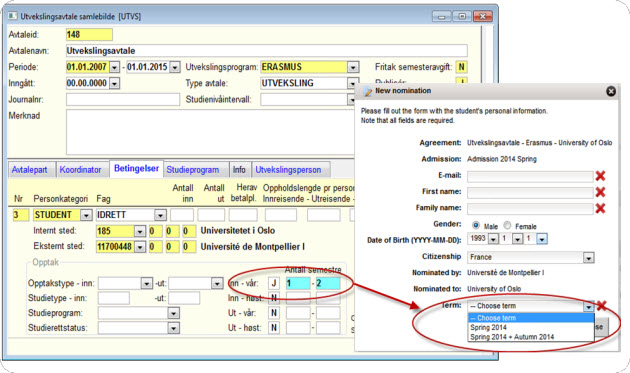Viewport: 630px width, 373px height.
Task: Select the Betingelser tab
Action: pyautogui.click(x=136, y=168)
